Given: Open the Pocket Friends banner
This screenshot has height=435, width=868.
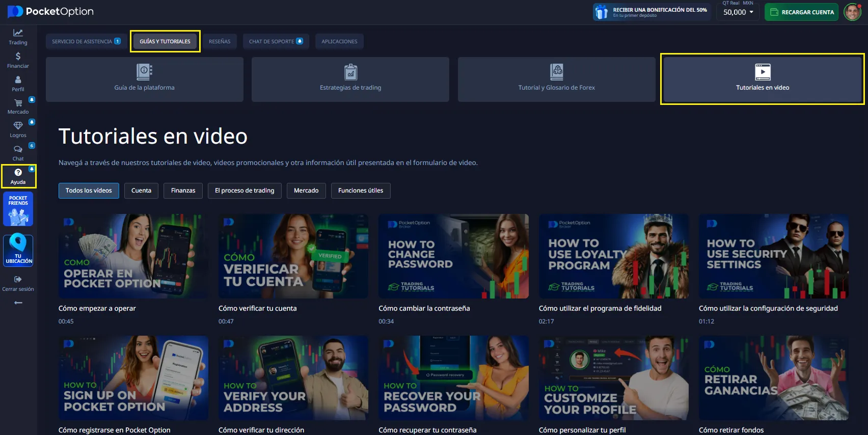Looking at the screenshot, I should [x=18, y=209].
